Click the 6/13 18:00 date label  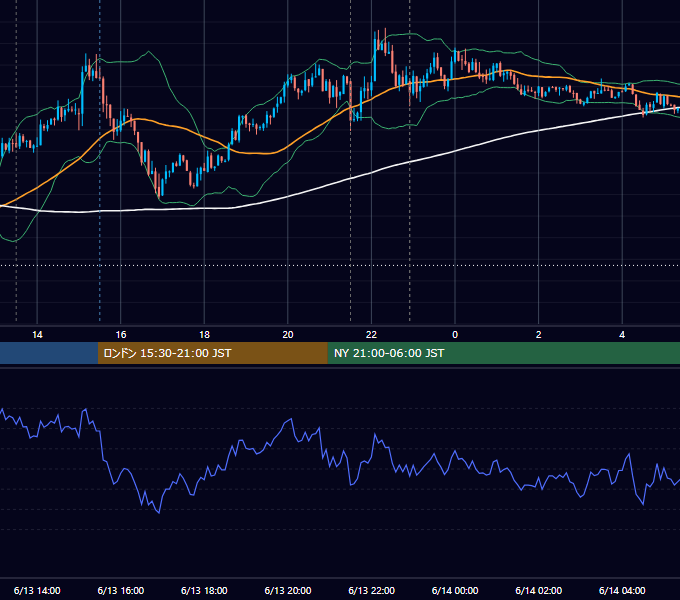click(x=204, y=590)
